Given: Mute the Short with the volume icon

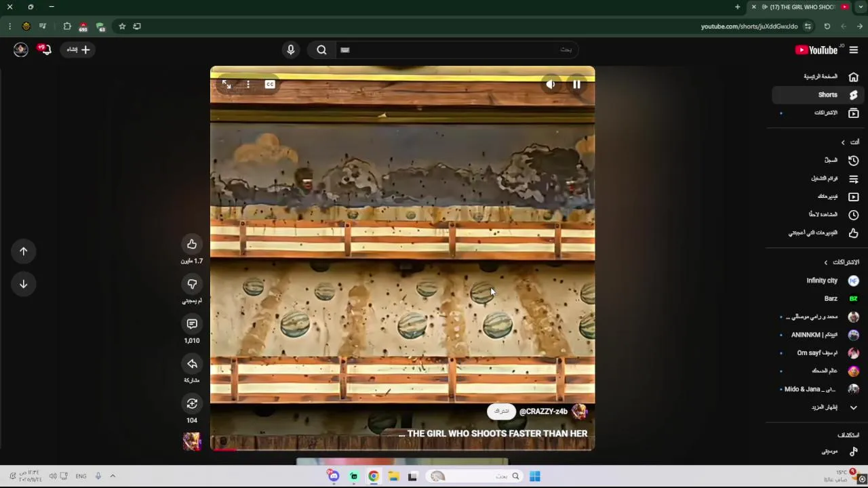Looking at the screenshot, I should (551, 85).
